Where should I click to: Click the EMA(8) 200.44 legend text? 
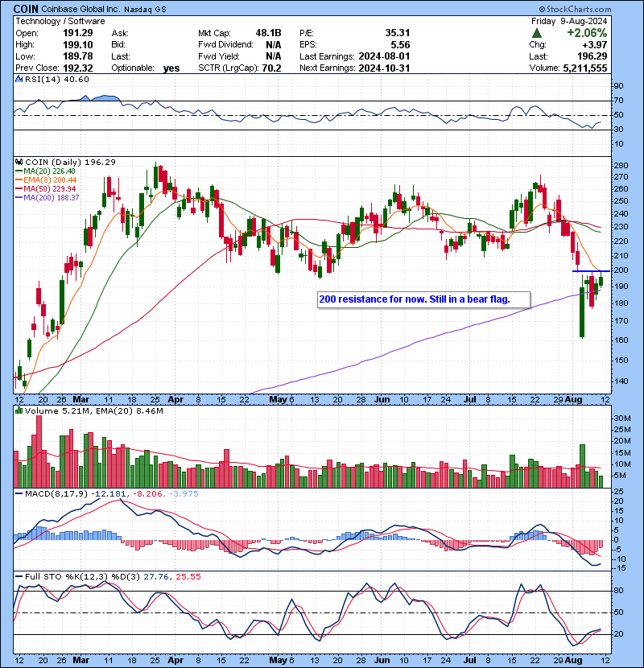[x=50, y=180]
